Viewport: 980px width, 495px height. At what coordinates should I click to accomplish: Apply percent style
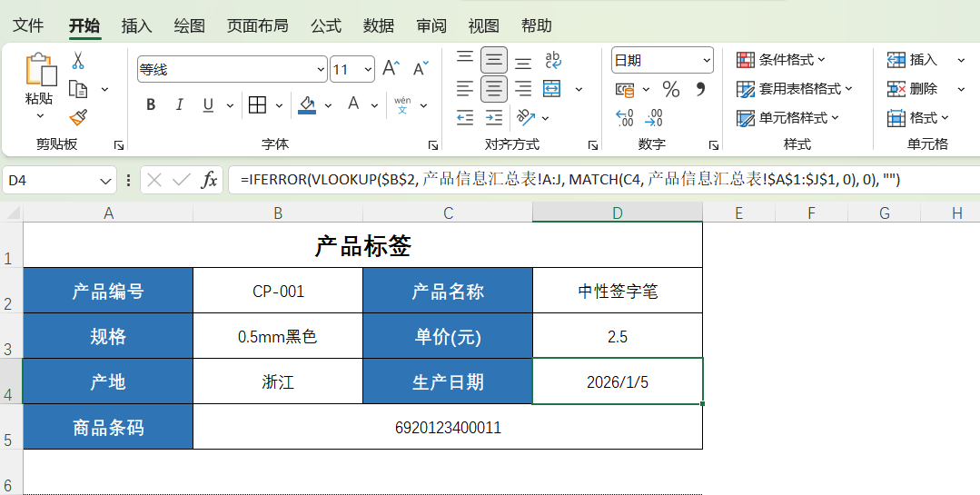(x=671, y=89)
